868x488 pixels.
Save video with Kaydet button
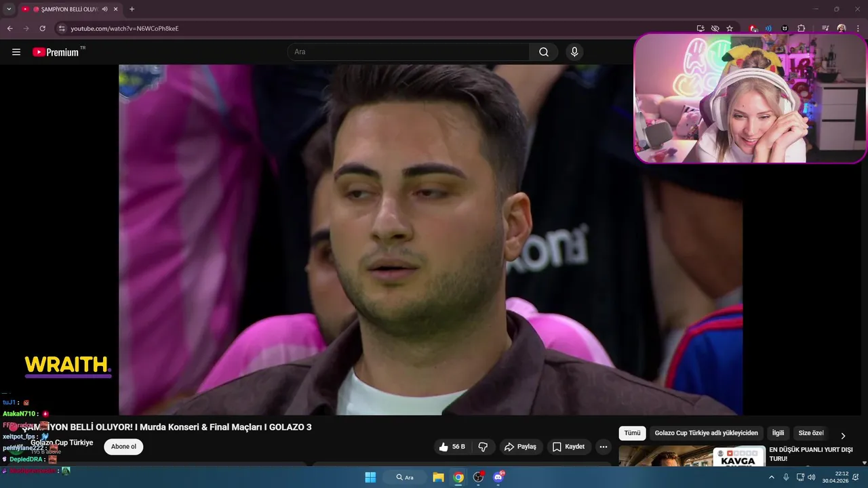pyautogui.click(x=568, y=447)
